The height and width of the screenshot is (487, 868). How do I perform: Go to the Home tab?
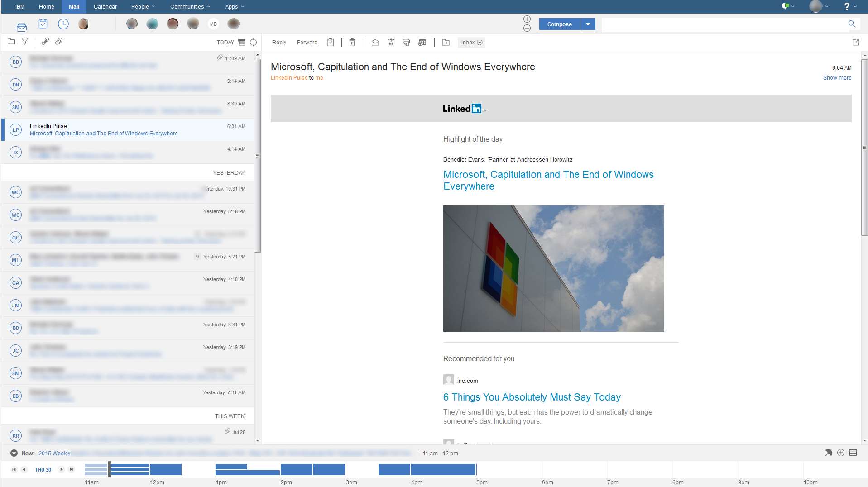click(x=46, y=7)
